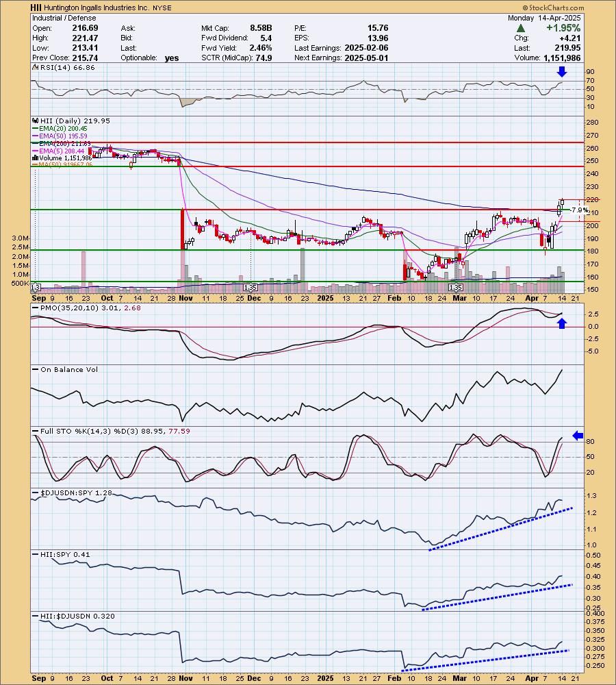Click the Last Earnings date 2025-02-06
Viewport: 616px width, 685px height.
pos(366,48)
